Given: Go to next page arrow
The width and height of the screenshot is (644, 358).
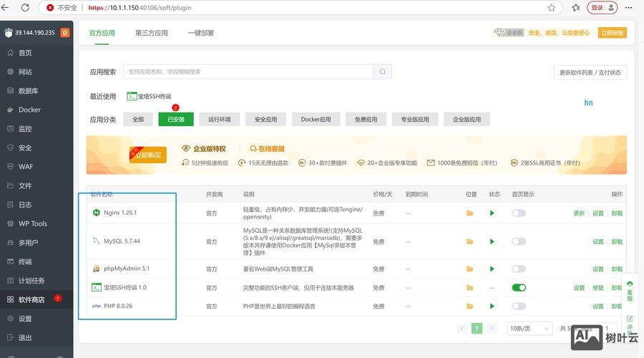Looking at the screenshot, I should [x=491, y=329].
